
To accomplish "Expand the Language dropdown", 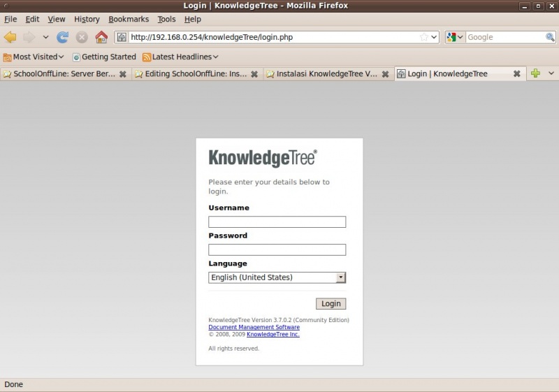I will click(340, 277).
